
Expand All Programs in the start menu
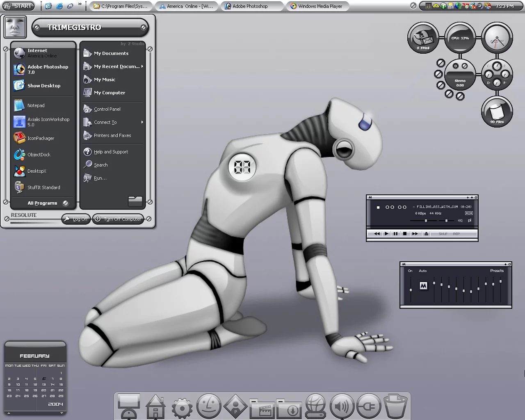43,203
